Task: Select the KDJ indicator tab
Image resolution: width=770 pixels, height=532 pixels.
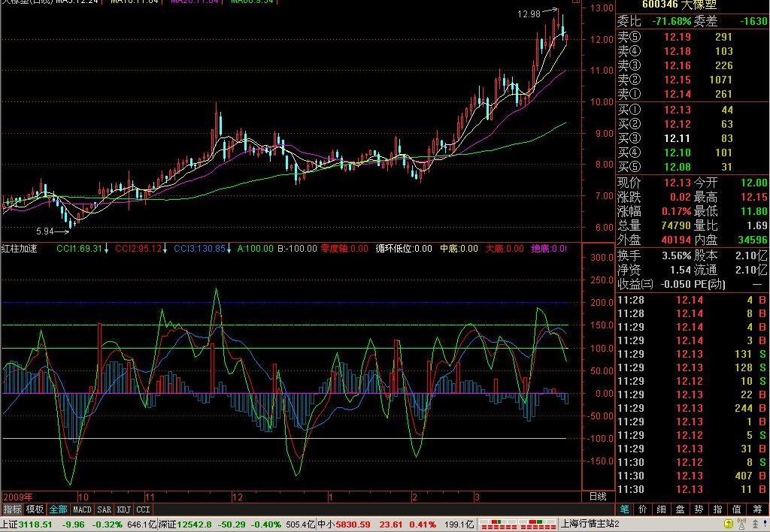Action: pos(124,509)
